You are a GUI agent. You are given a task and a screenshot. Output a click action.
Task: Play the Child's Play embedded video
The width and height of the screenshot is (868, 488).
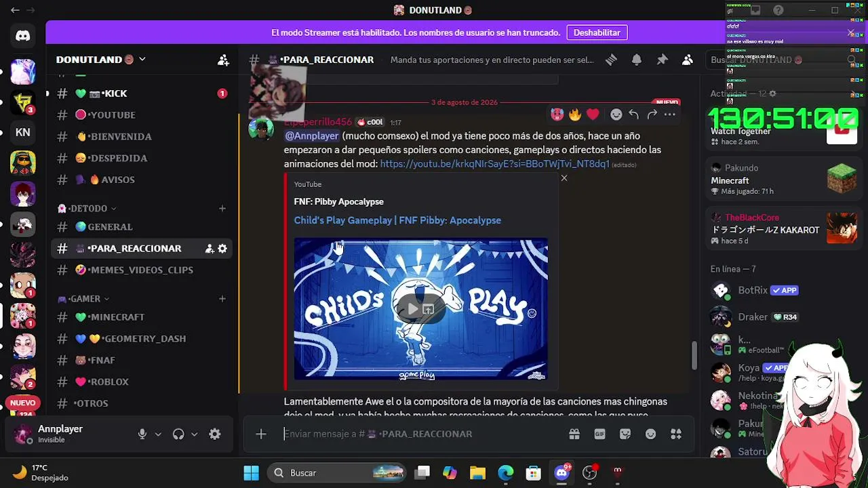point(412,310)
